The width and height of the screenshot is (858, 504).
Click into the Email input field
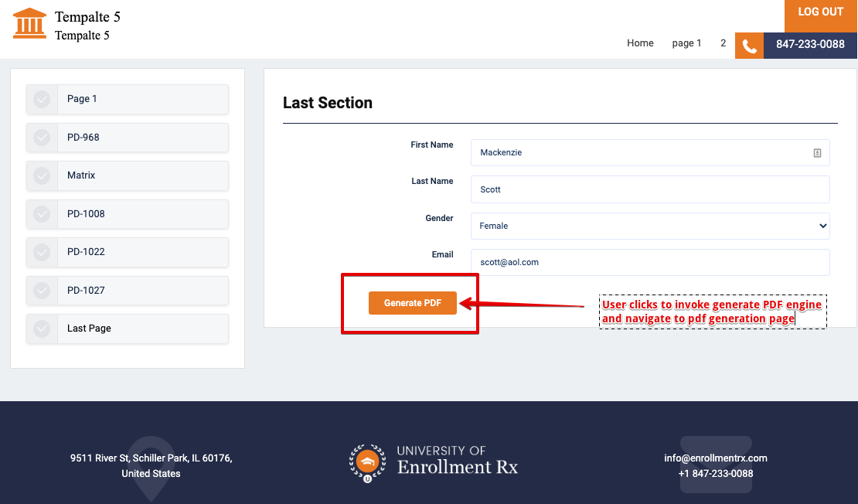click(649, 262)
